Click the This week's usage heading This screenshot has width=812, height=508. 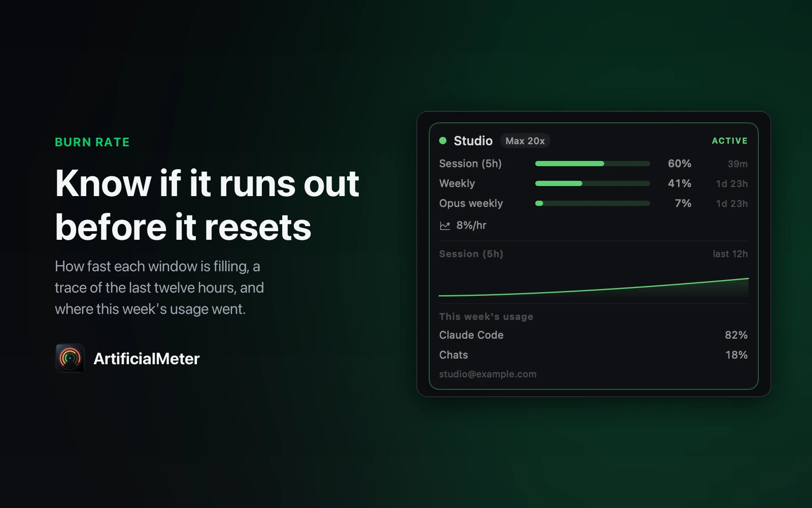coord(486,316)
